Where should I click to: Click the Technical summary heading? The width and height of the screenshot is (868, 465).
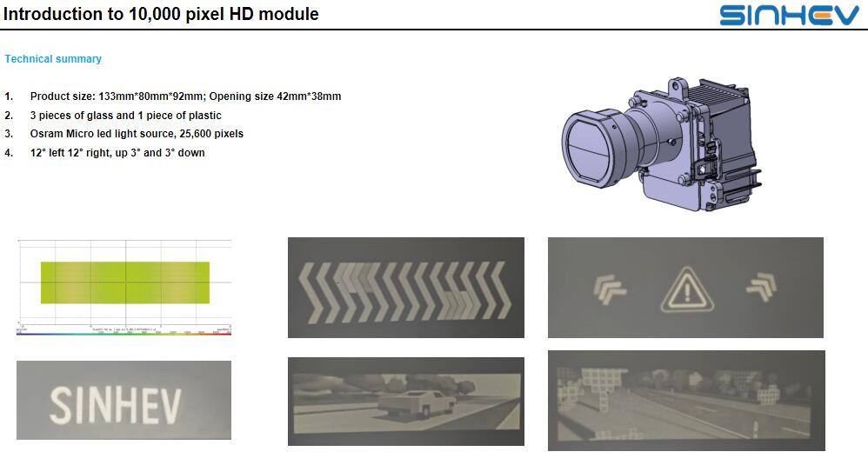click(53, 59)
